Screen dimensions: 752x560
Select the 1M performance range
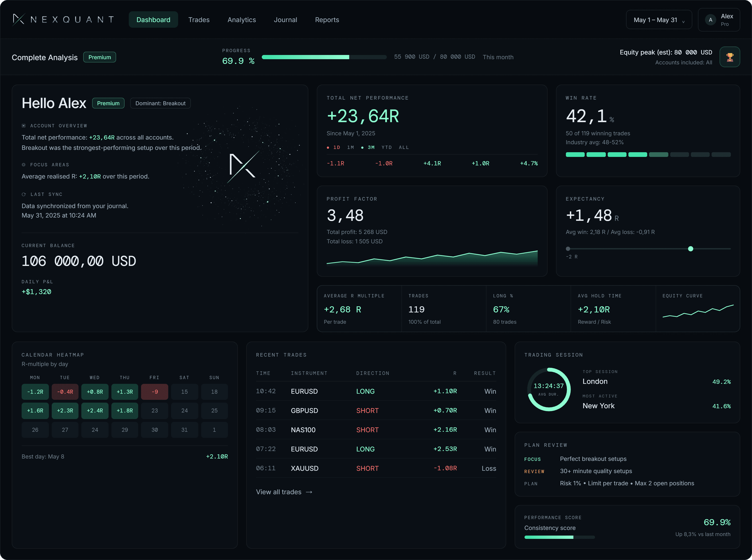click(x=351, y=148)
